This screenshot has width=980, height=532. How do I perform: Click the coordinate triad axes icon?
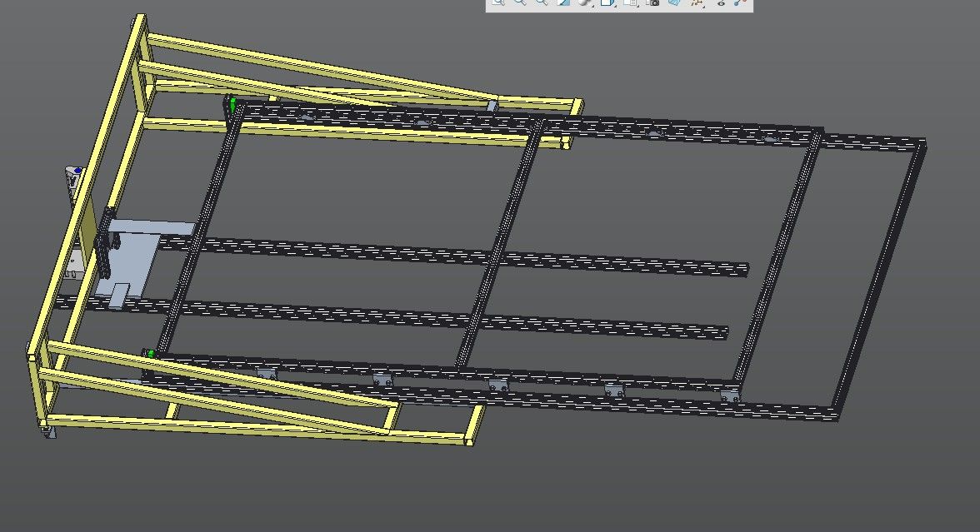[x=697, y=3]
